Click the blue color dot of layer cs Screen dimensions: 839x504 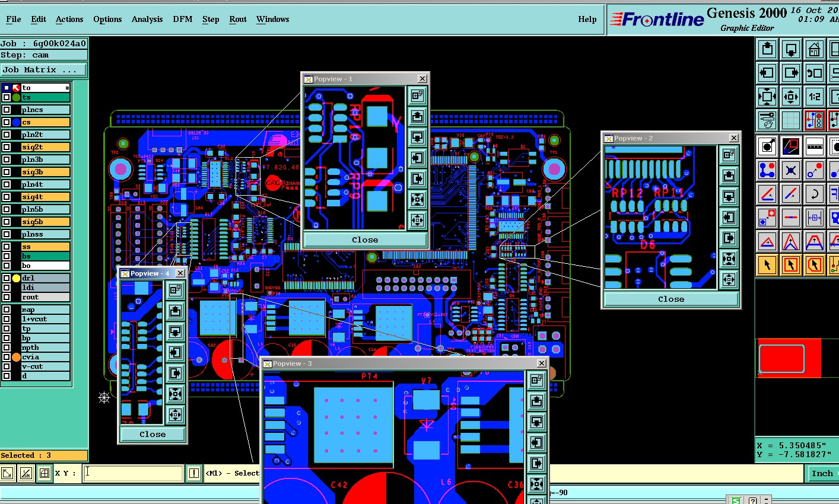click(x=16, y=122)
